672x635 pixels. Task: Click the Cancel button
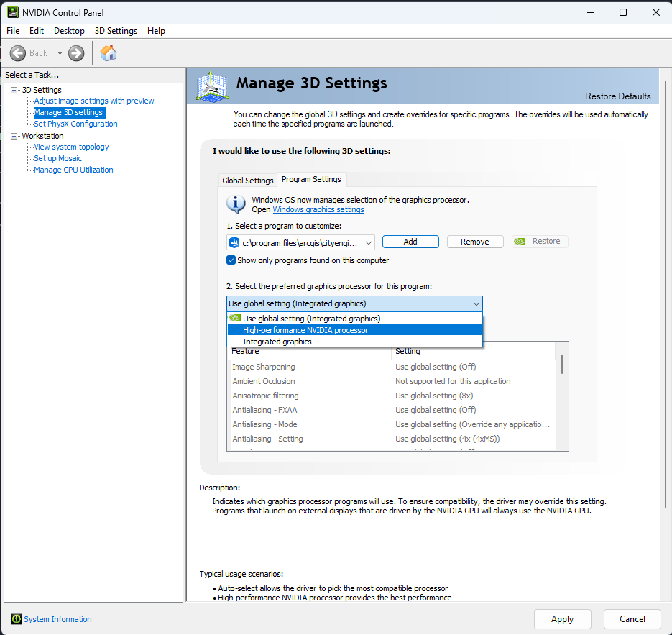tap(632, 618)
